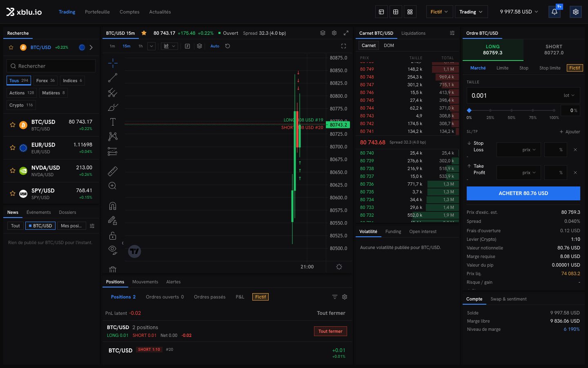Expand chart panel with arrows icon
The height and width of the screenshot is (368, 588).
click(x=346, y=33)
